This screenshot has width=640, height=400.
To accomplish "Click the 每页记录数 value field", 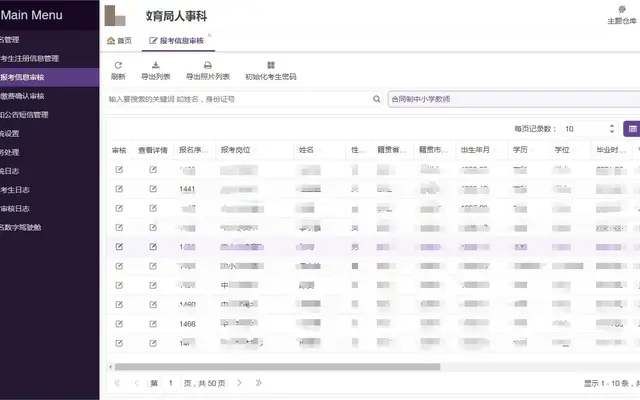I will pos(584,129).
